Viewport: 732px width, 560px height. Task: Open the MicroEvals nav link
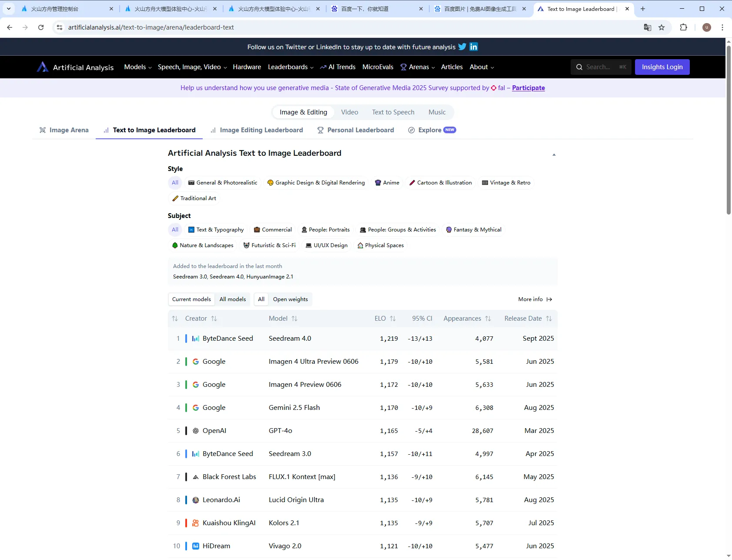coord(378,67)
